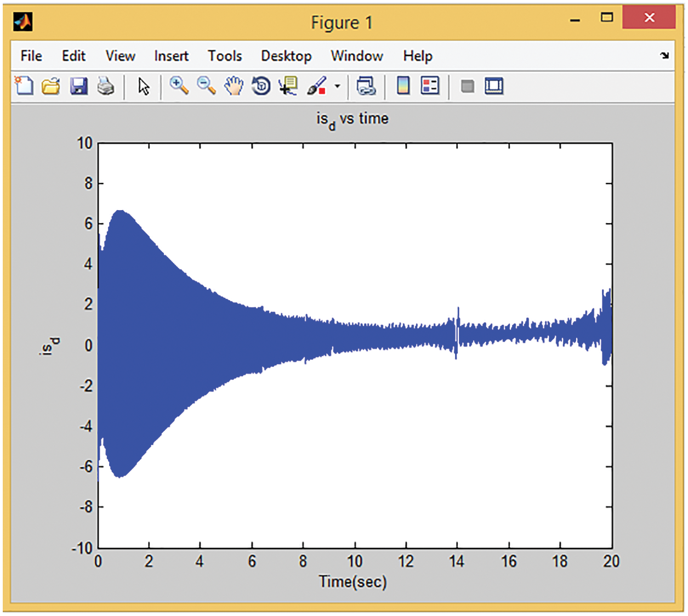Open the File menu
Screen dimensions: 688x616
pyautogui.click(x=31, y=56)
